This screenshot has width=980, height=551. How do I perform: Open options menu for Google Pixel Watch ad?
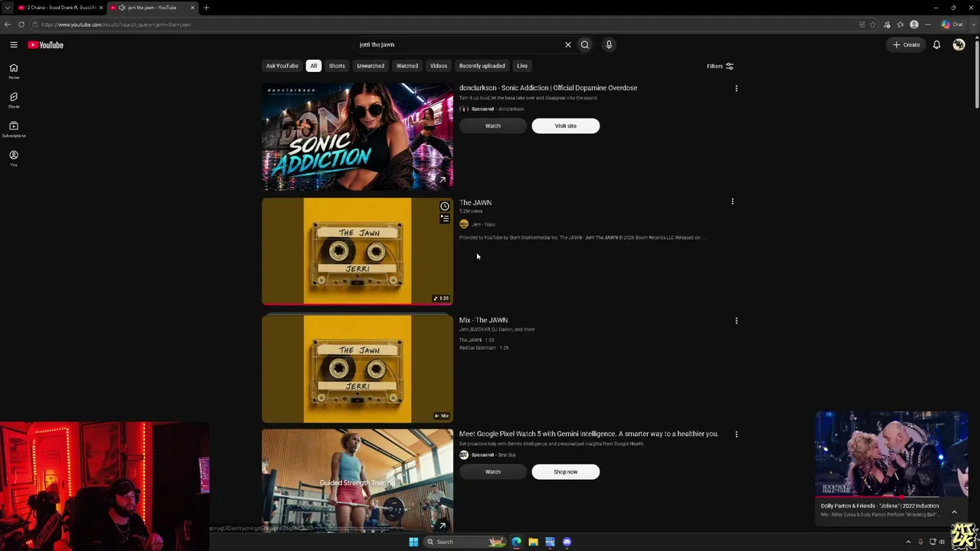point(737,435)
